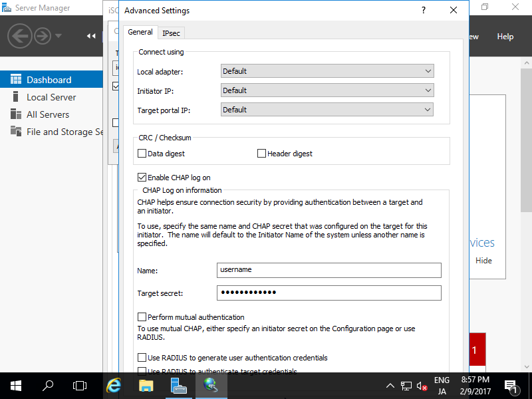Open taskbar search
532x399 pixels.
[48, 386]
